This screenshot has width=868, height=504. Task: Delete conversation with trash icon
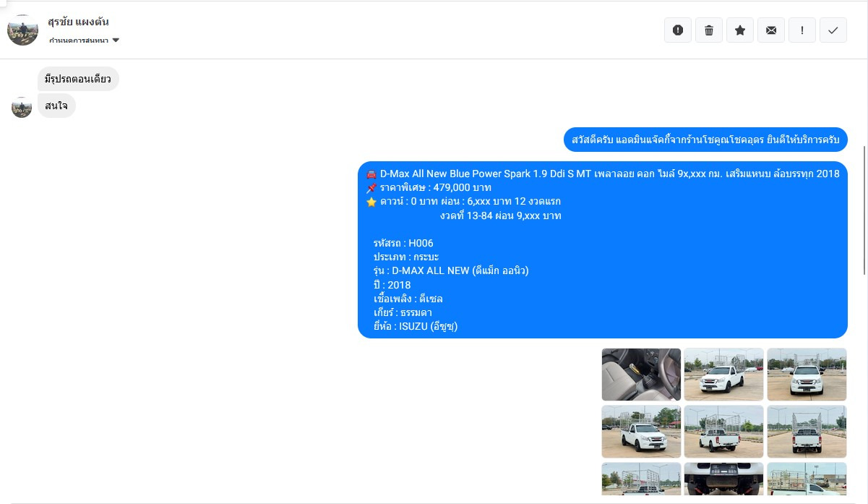(709, 30)
